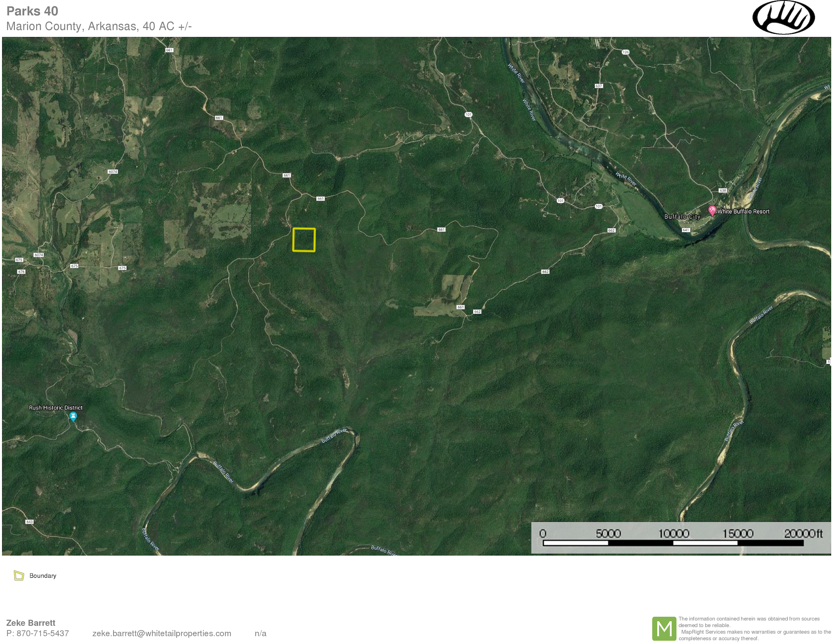Click the 6074 road shield near top left
Image resolution: width=833 pixels, height=644 pixels.
113,172
